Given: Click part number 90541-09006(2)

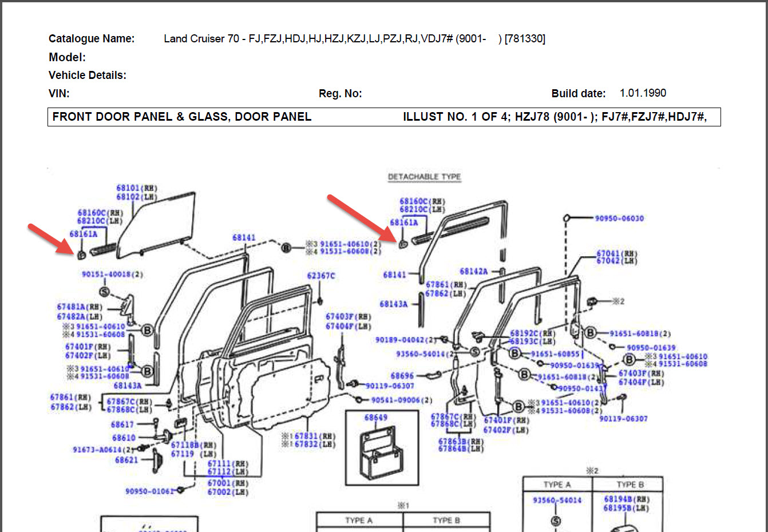Looking at the screenshot, I should 402,400.
